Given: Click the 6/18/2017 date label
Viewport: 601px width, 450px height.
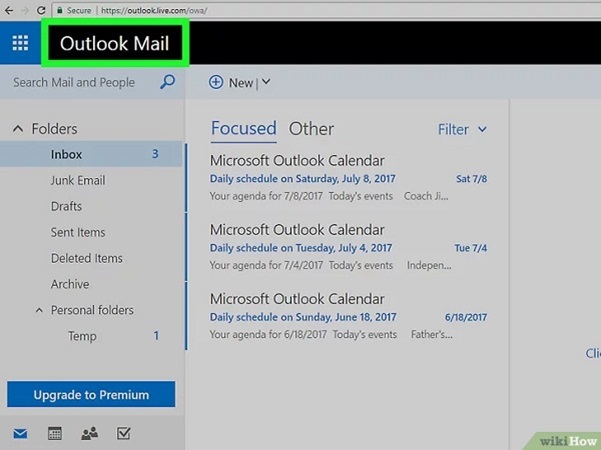Looking at the screenshot, I should pos(466,317).
